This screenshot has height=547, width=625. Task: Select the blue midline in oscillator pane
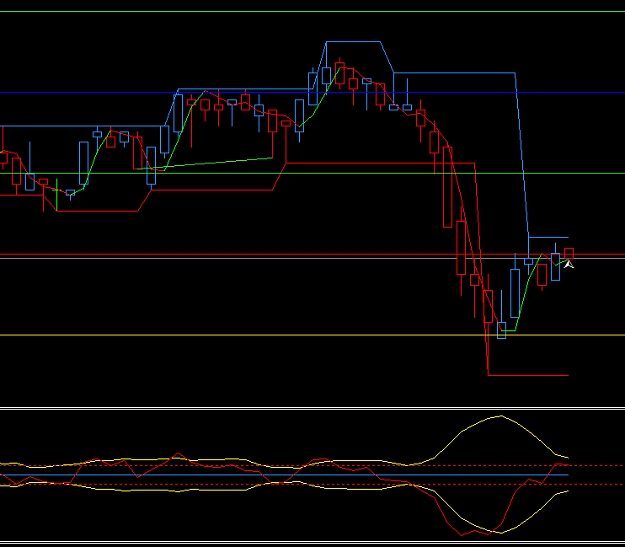coord(284,475)
